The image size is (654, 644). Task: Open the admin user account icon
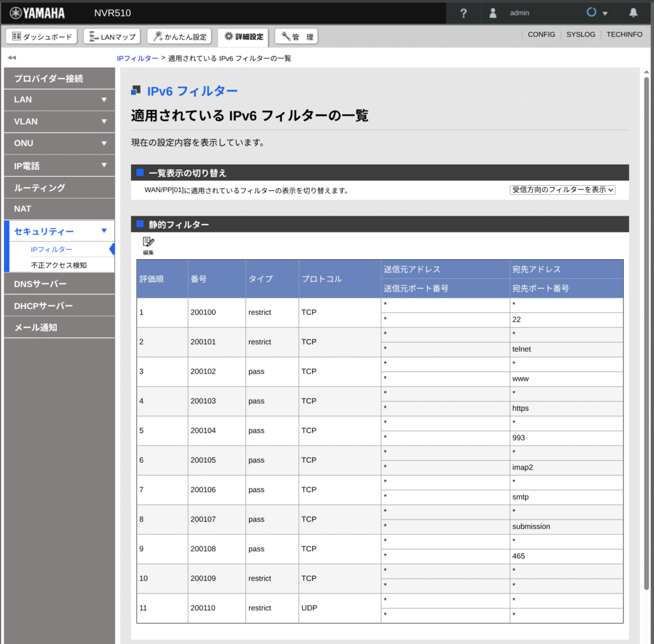pyautogui.click(x=492, y=13)
